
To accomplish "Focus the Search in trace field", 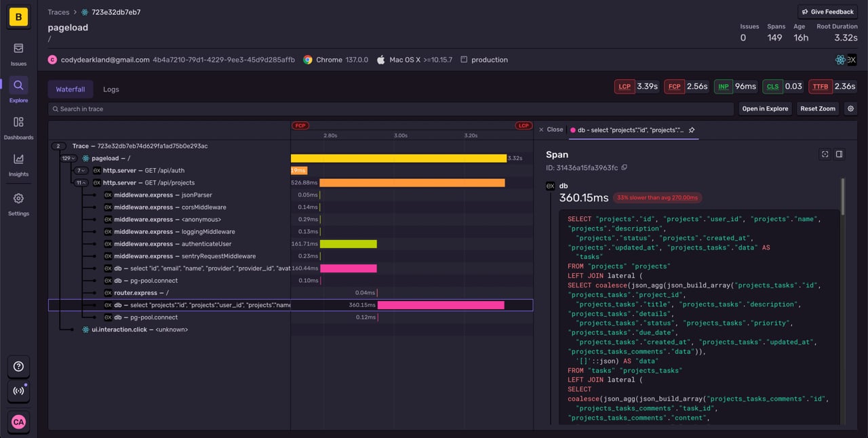I will point(391,108).
